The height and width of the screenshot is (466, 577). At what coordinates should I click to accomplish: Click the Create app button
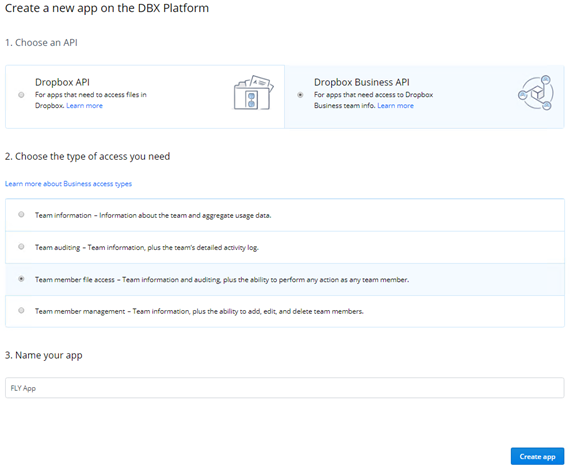[x=537, y=456]
